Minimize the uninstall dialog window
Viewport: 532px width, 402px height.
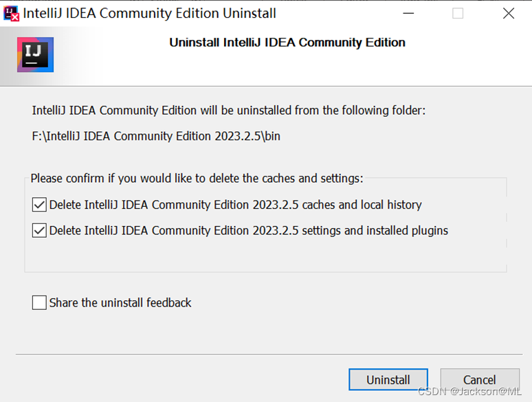tap(407, 13)
